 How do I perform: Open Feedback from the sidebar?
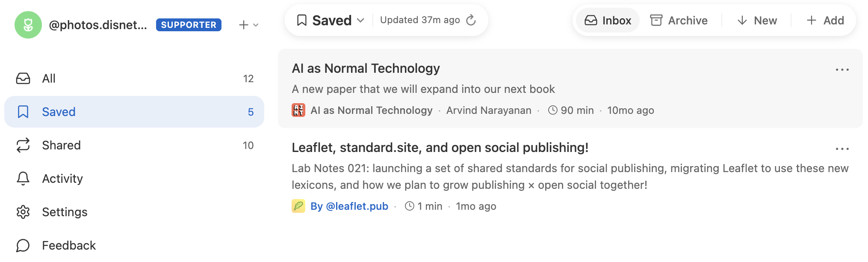(x=68, y=245)
